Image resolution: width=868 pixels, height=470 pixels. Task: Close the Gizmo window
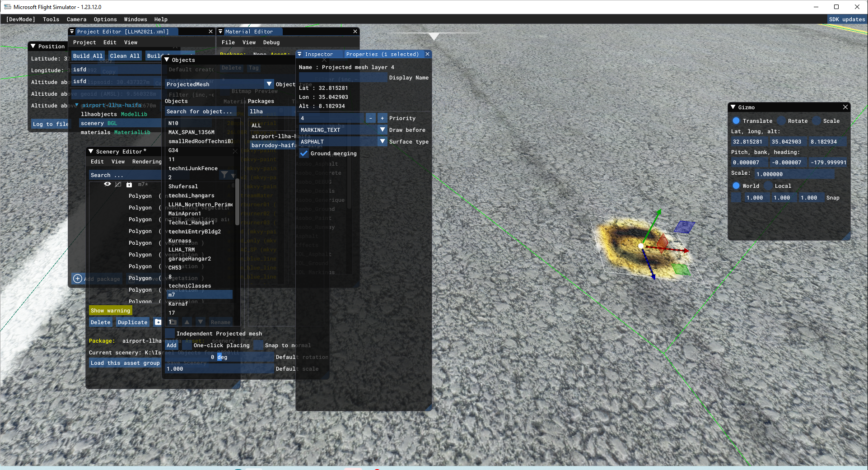(845, 107)
